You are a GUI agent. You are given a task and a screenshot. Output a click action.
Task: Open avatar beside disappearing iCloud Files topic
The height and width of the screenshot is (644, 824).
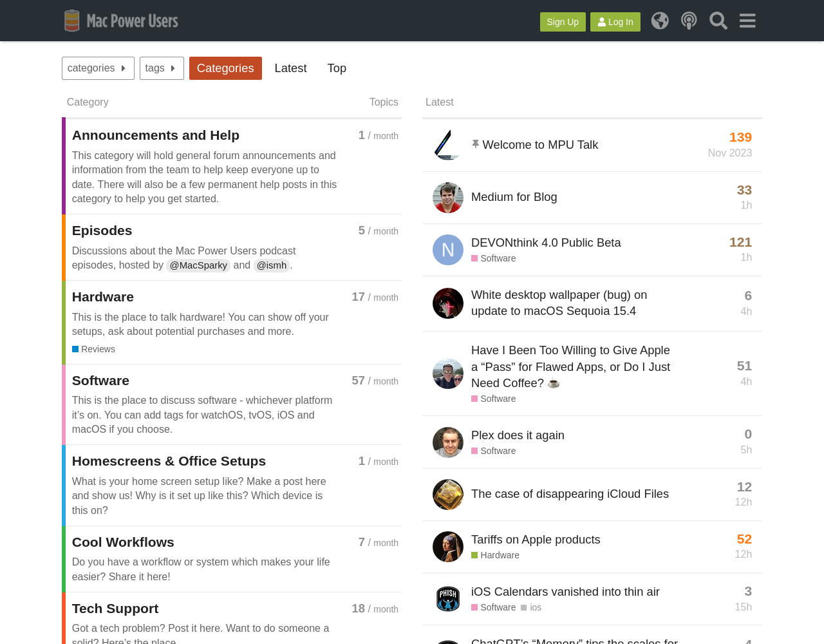click(448, 495)
